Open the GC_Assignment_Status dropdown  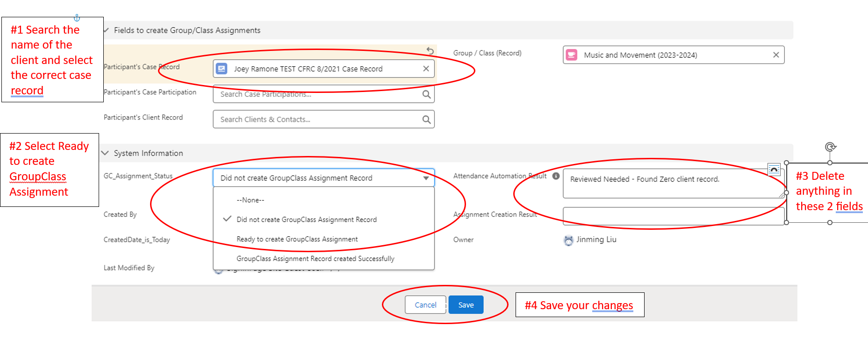(323, 178)
